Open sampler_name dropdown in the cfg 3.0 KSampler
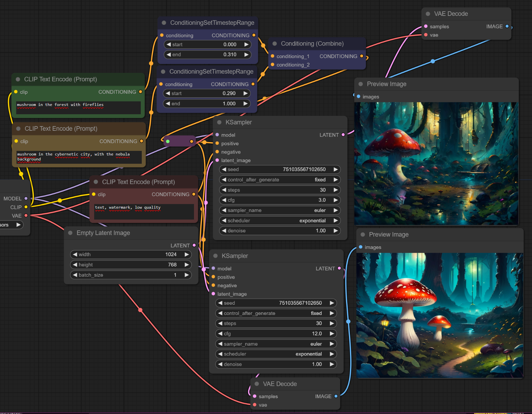Screen dimensions: 532x414 click(280, 210)
